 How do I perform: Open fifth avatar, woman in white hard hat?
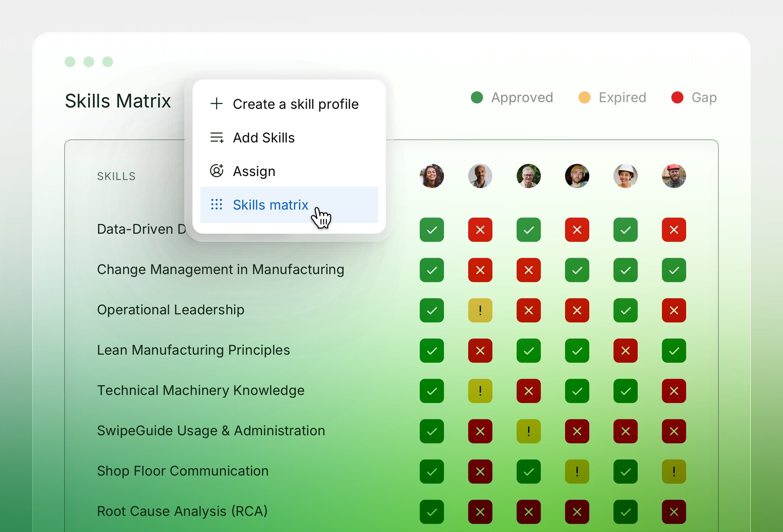pyautogui.click(x=626, y=176)
